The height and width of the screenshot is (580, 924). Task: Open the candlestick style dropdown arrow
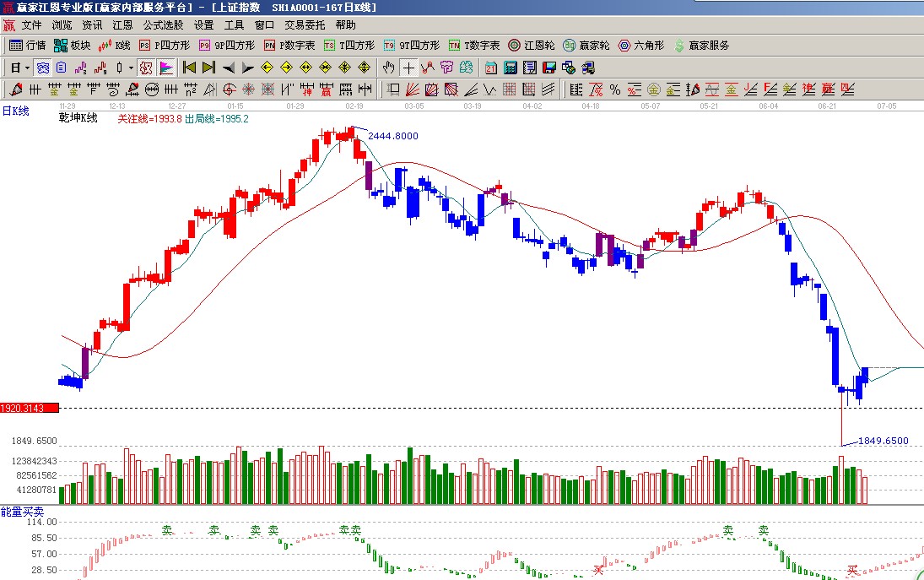tap(131, 68)
